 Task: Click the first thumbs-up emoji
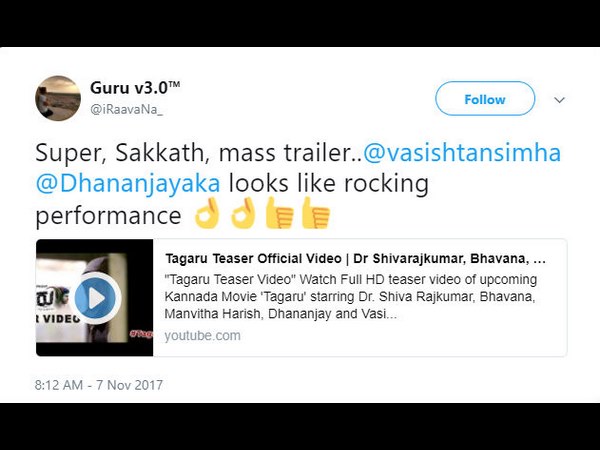(x=279, y=213)
